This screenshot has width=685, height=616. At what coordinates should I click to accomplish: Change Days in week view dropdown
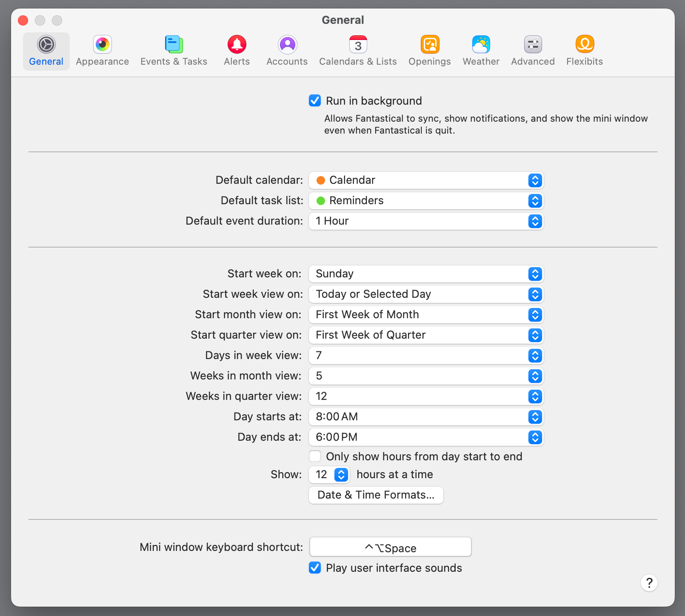426,356
